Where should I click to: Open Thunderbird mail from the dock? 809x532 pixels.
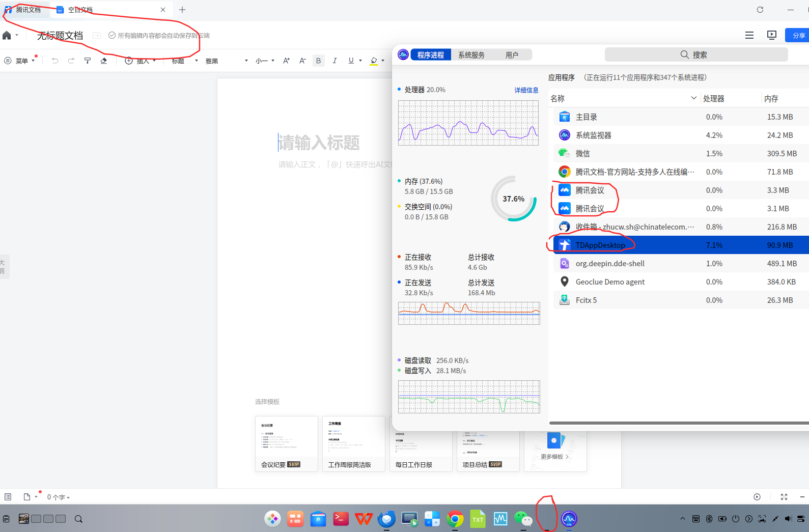click(x=386, y=519)
